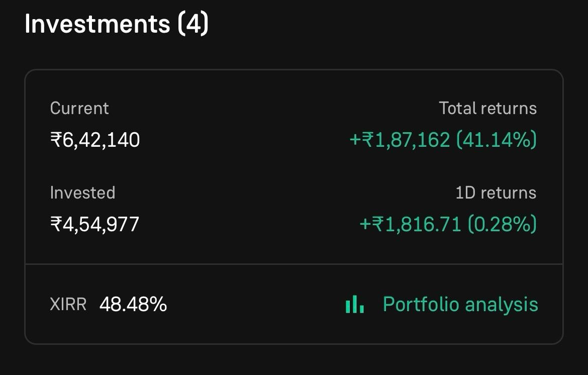588x375 pixels.
Task: Click the 1D returns label
Action: [496, 193]
